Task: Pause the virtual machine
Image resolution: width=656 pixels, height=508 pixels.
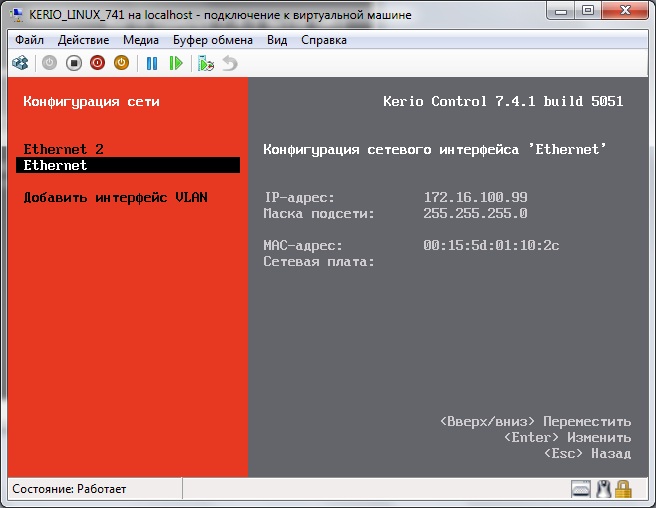Action: coord(152,63)
